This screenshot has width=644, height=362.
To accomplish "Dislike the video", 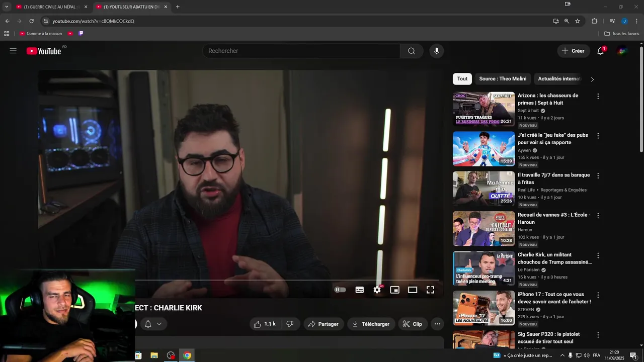I will tap(290, 324).
